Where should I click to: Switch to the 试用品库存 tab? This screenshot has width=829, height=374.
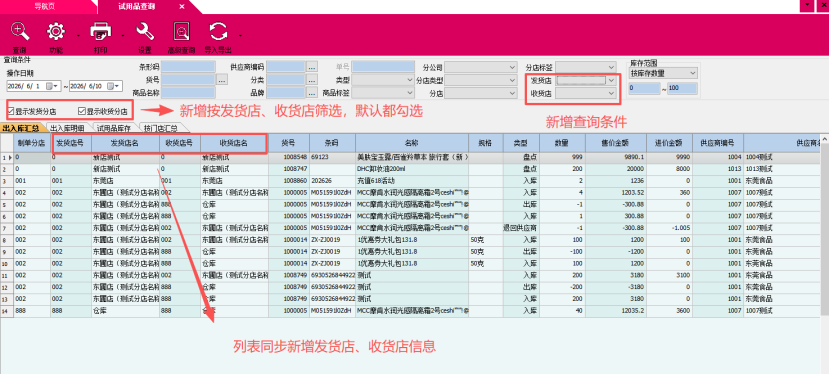click(114, 128)
